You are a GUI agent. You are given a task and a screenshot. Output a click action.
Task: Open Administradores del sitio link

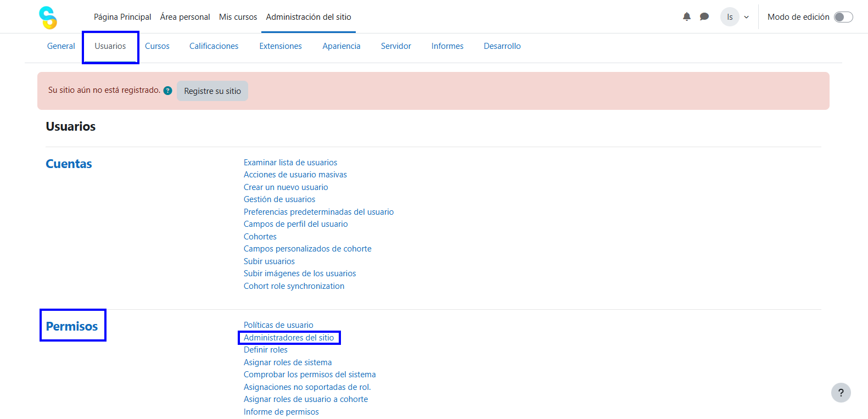(289, 338)
